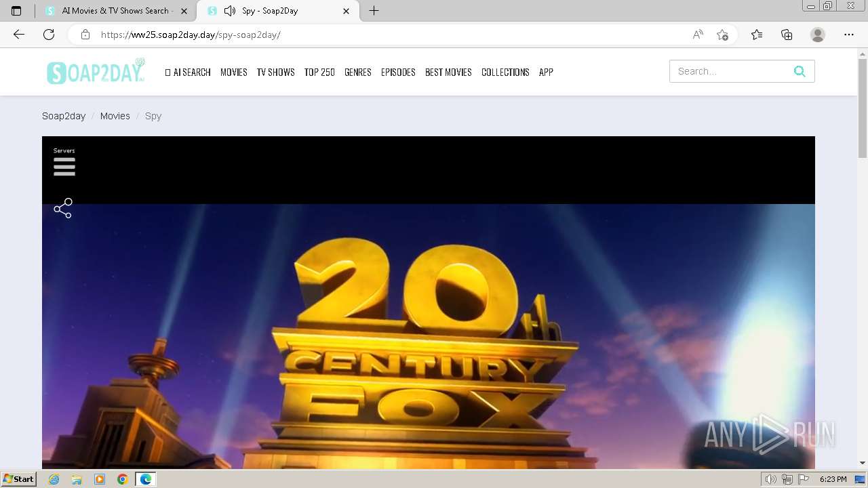Add this page to favorites
Image resolution: width=868 pixels, height=488 pixels.
[x=722, y=35]
